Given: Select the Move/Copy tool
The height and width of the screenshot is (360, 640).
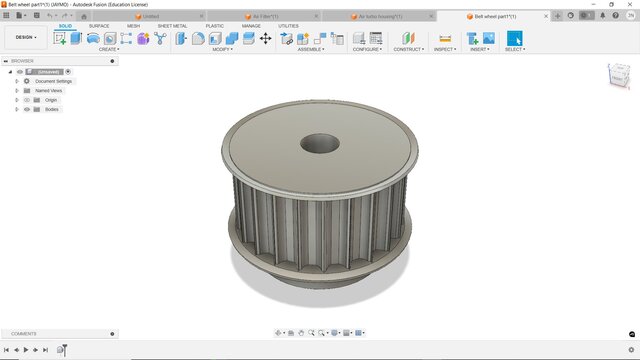Looking at the screenshot, I should pos(266,38).
